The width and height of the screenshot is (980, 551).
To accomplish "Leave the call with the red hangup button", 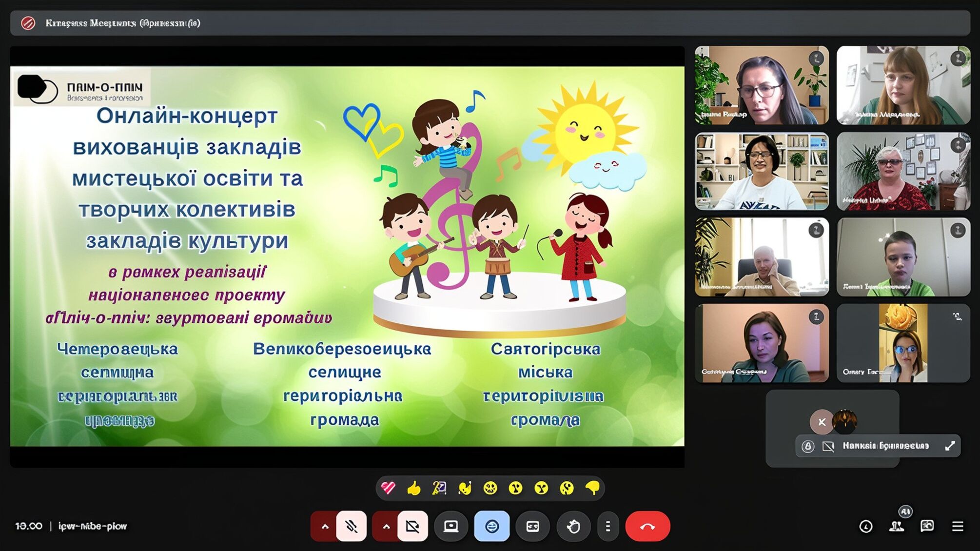I will [x=647, y=526].
